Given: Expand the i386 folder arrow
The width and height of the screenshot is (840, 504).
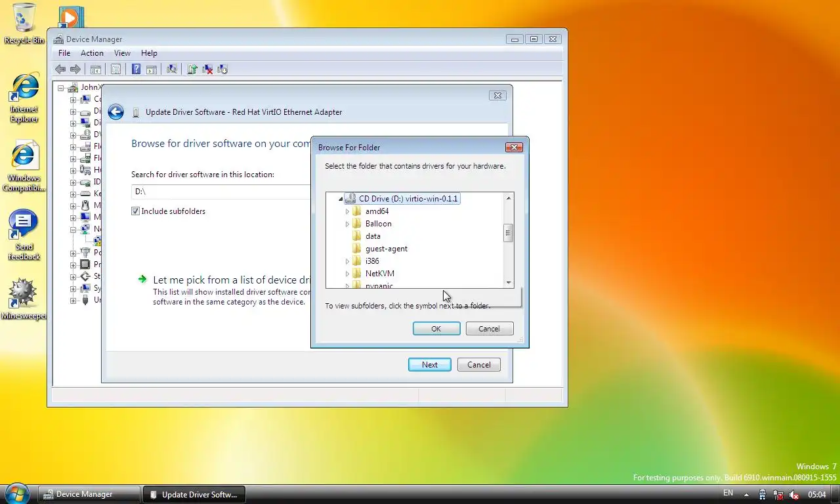Looking at the screenshot, I should (347, 261).
